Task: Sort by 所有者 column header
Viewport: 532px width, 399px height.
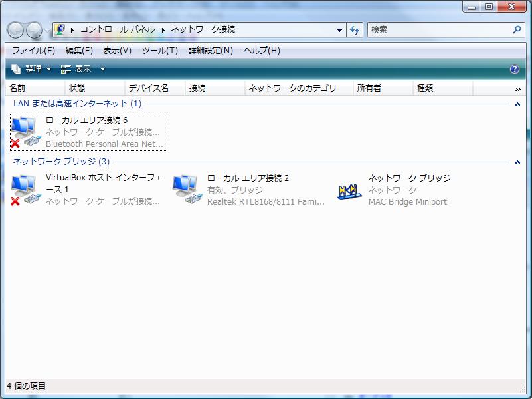Action: pyautogui.click(x=383, y=88)
